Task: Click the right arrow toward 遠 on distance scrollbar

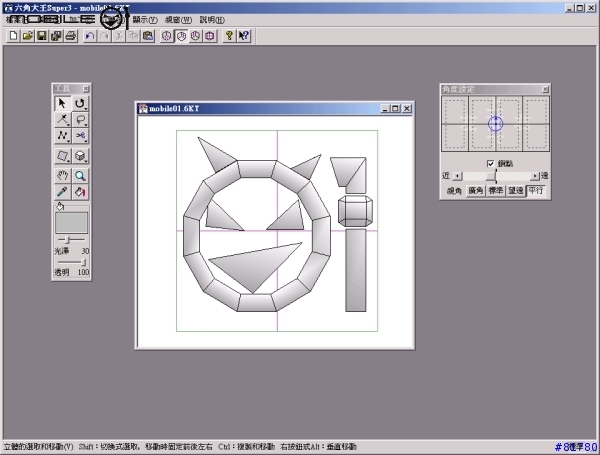Action: coord(535,176)
